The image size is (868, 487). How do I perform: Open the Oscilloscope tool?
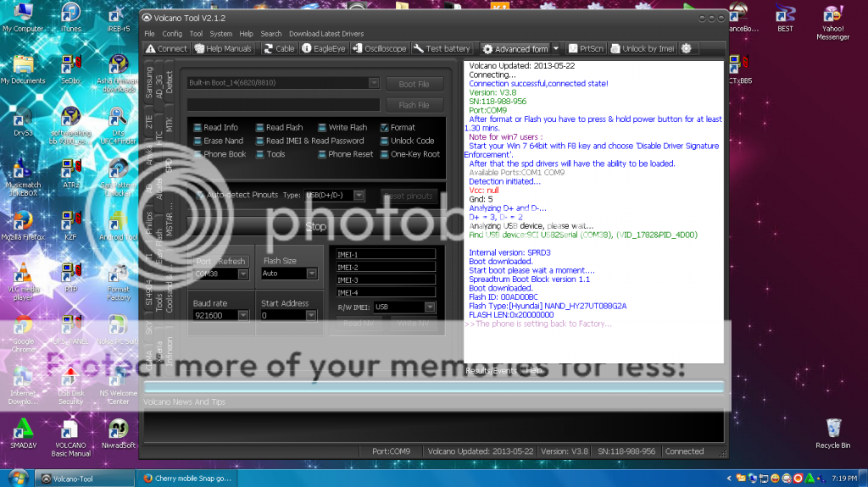[379, 48]
